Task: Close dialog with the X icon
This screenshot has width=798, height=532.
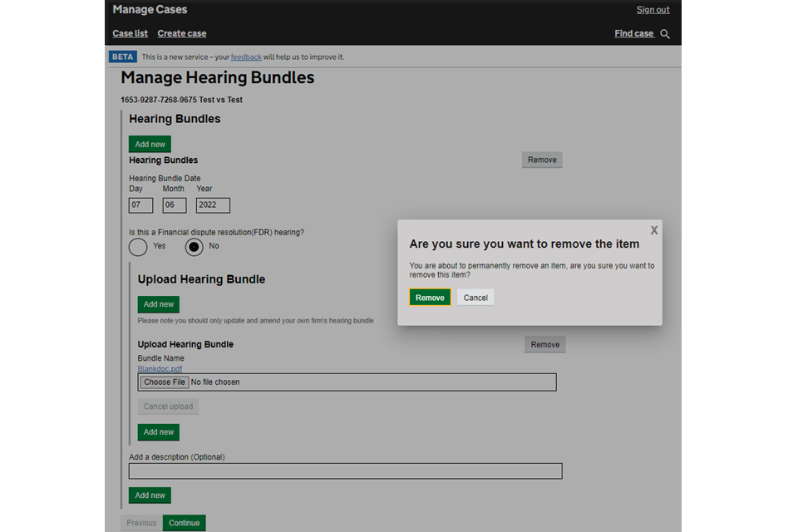Action: [654, 230]
